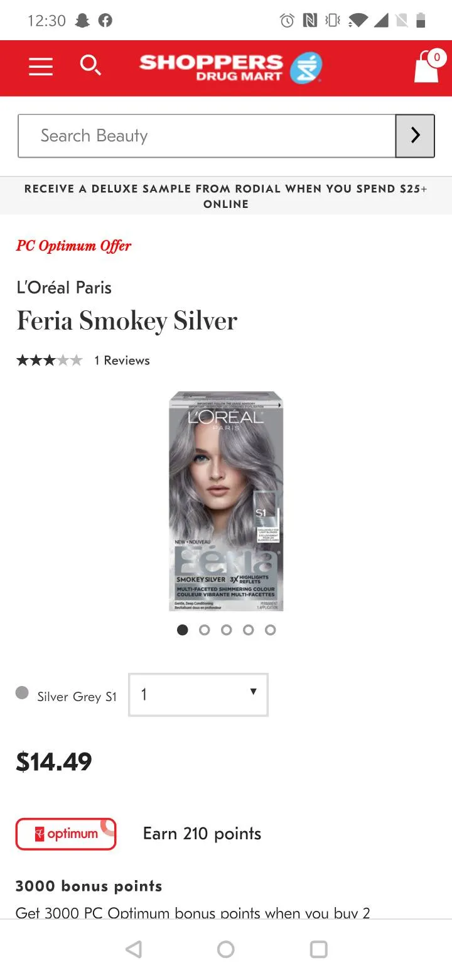
Task: Show the third product image dot
Action: point(227,630)
